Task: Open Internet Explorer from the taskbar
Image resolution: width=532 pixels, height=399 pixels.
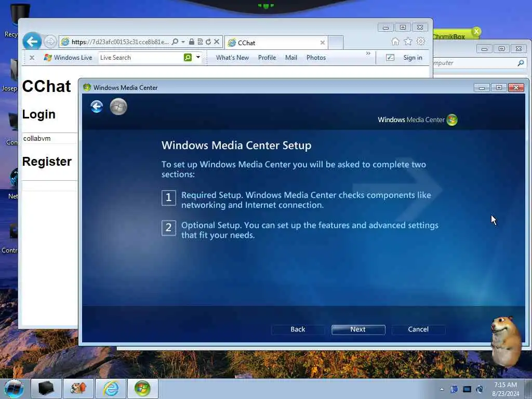Action: coord(111,389)
